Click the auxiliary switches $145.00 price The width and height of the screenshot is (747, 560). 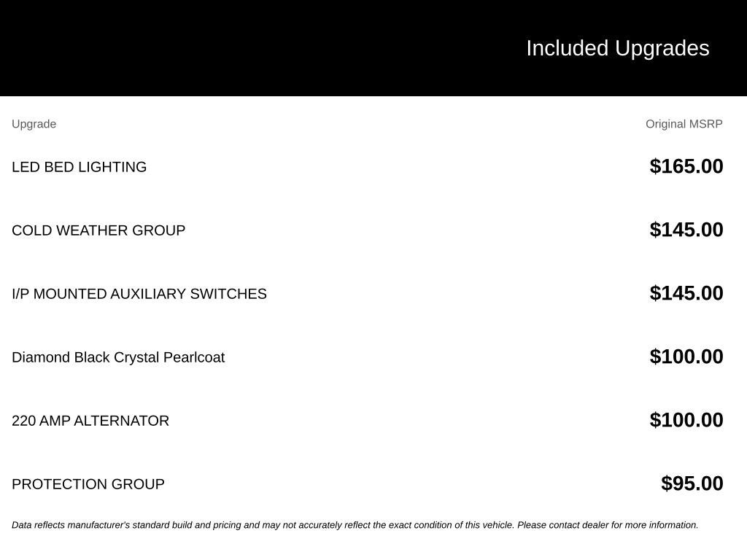(686, 293)
